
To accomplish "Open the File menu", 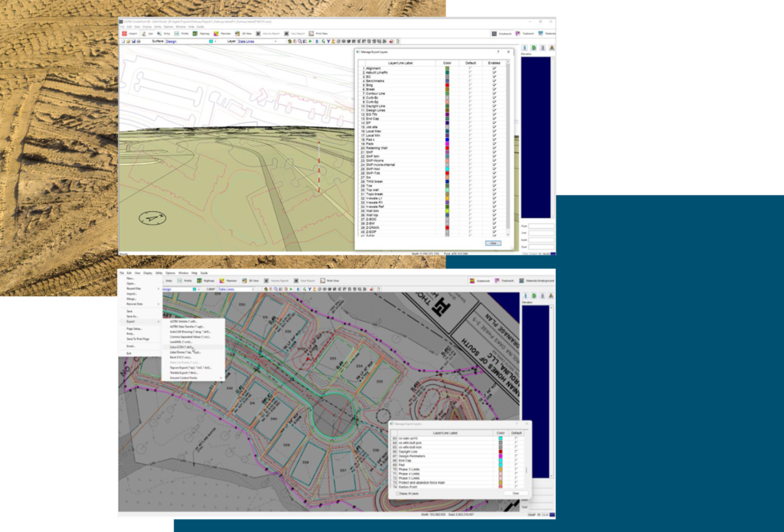I will coord(122,272).
